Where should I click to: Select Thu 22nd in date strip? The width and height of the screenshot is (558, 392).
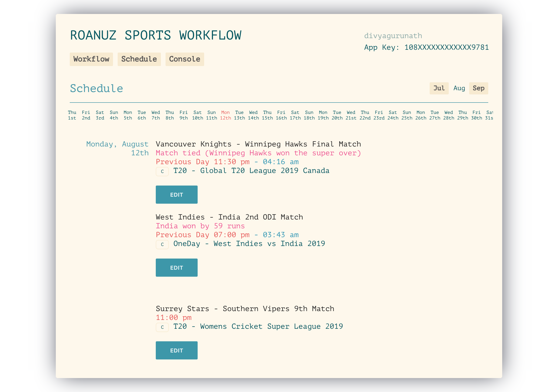[365, 115]
